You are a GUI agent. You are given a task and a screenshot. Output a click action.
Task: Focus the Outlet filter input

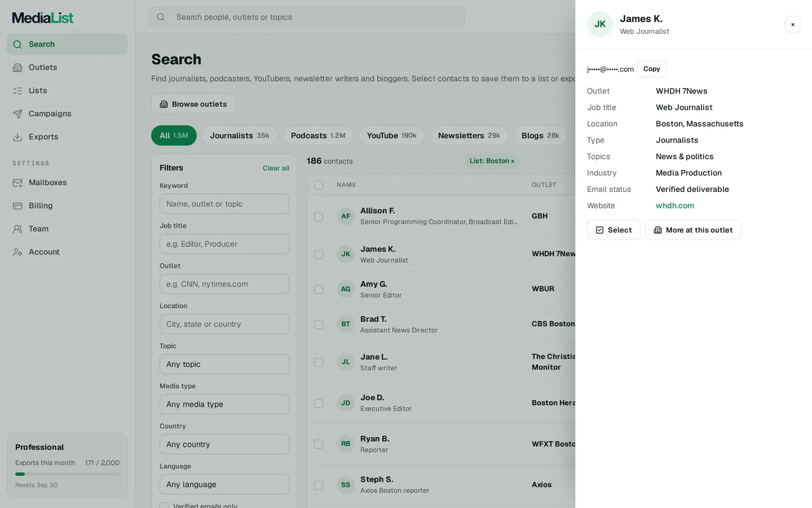click(224, 284)
